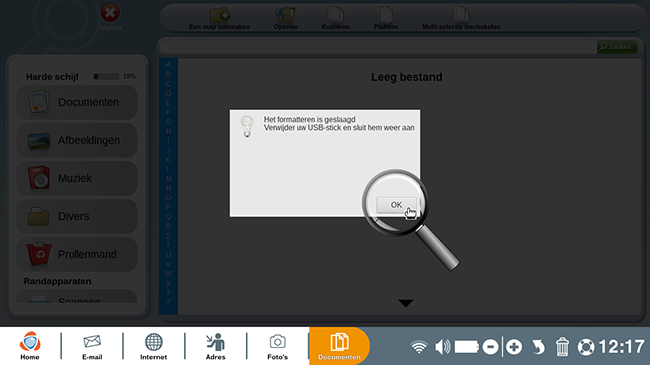650x365 pixels.
Task: Click the Randapparaten section label
Action: pyautogui.click(x=57, y=281)
